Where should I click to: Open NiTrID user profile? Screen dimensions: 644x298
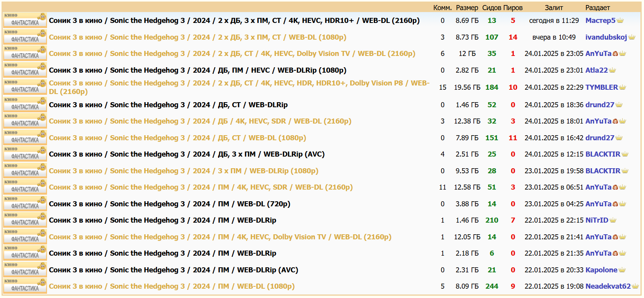click(x=597, y=220)
